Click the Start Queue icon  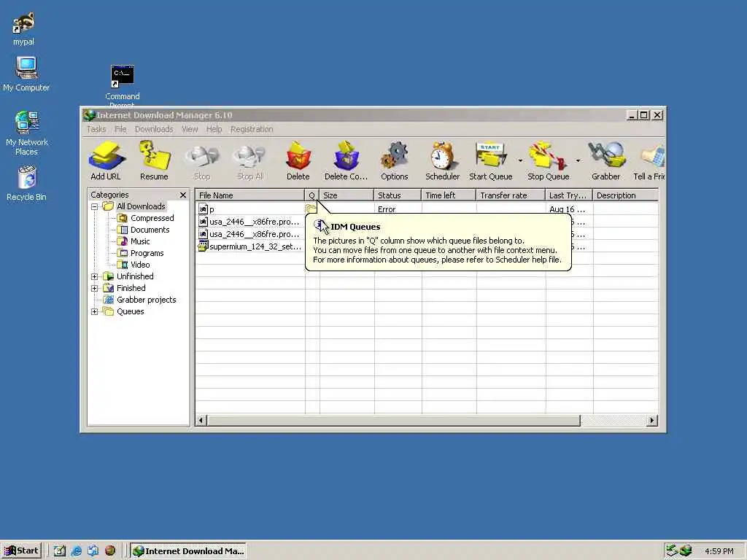coord(491,161)
